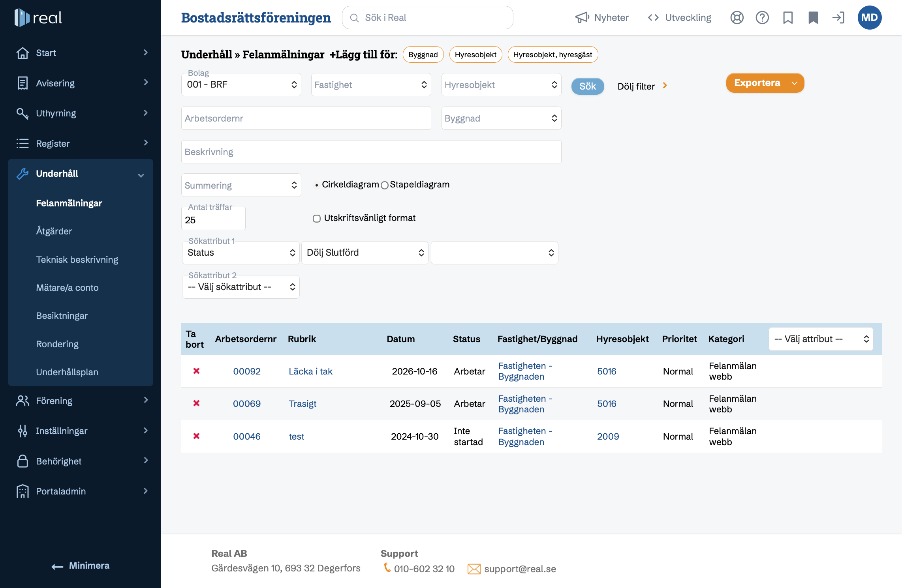Click the support email envelope icon
Screen dimensions: 902x588
pyautogui.click(x=474, y=569)
